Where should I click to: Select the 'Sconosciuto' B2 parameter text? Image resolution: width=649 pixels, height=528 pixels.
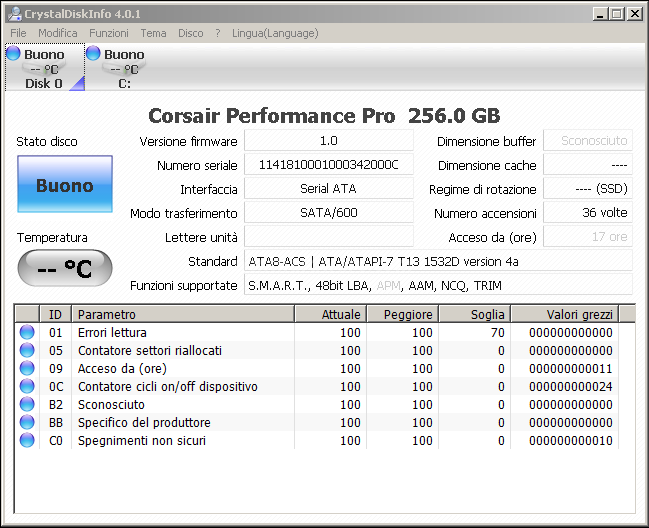[111, 404]
